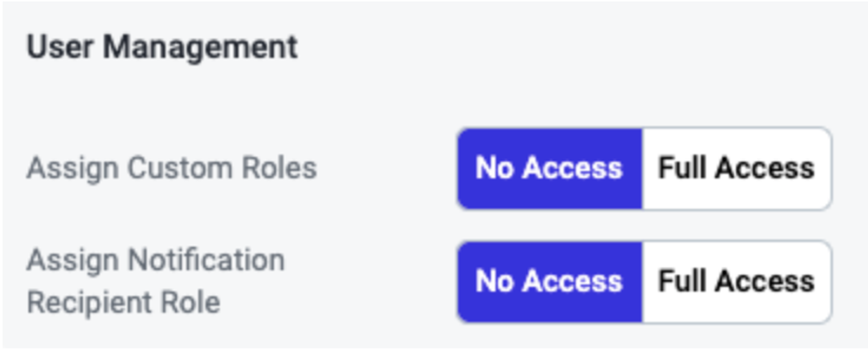Grant Full Access to notification recipient assignment
Viewport: 868px width, 354px height.
tap(736, 282)
